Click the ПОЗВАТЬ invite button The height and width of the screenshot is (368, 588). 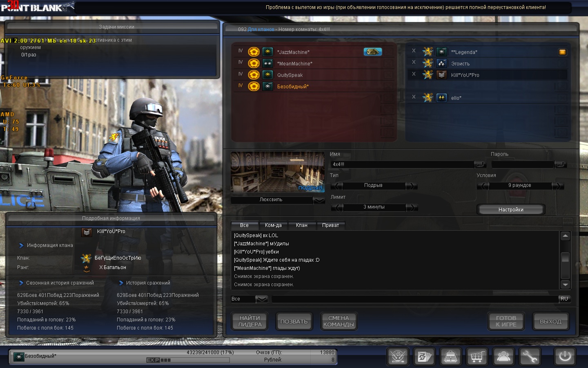tap(294, 321)
